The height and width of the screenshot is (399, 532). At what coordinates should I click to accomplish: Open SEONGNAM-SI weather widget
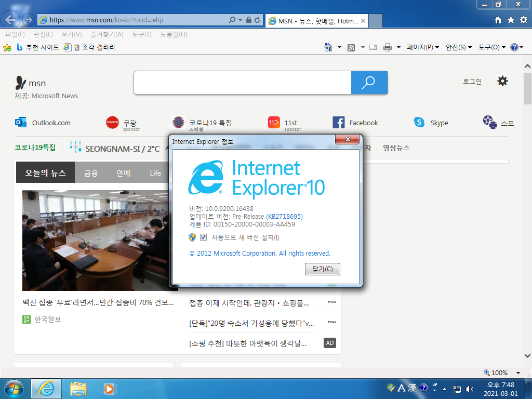[x=115, y=148]
